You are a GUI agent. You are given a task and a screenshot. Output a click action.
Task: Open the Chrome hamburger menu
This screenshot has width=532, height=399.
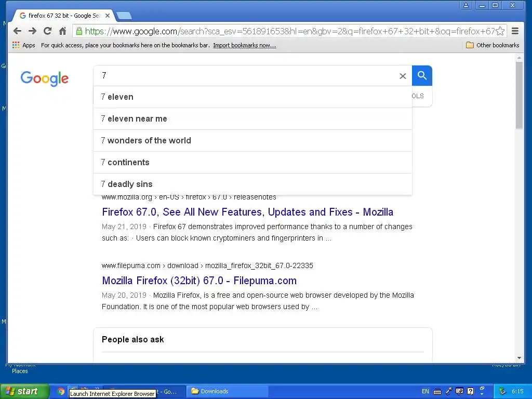click(515, 31)
